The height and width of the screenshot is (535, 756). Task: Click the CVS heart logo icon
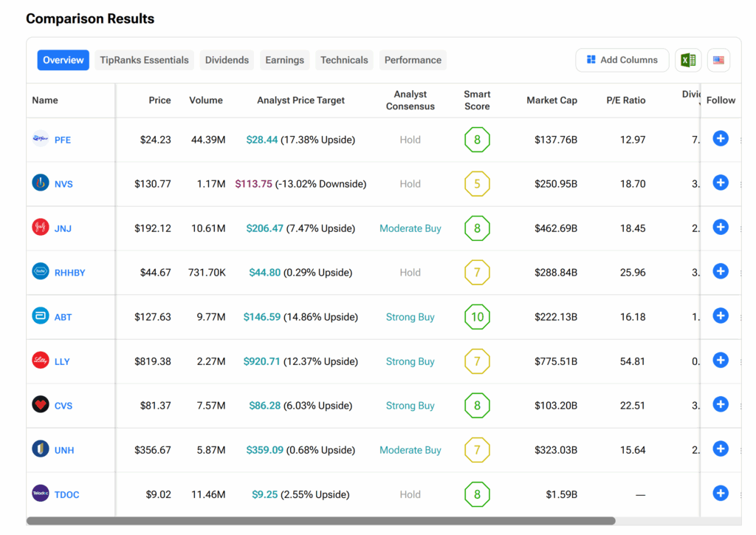(x=41, y=405)
